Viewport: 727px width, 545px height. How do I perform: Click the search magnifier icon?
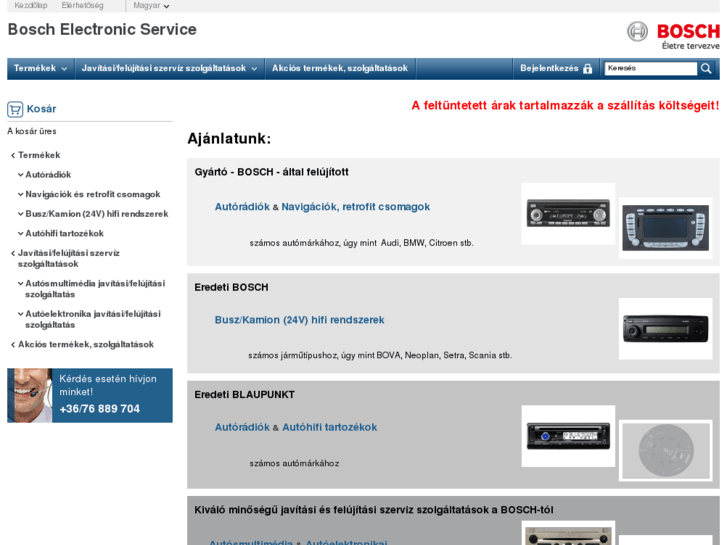706,69
